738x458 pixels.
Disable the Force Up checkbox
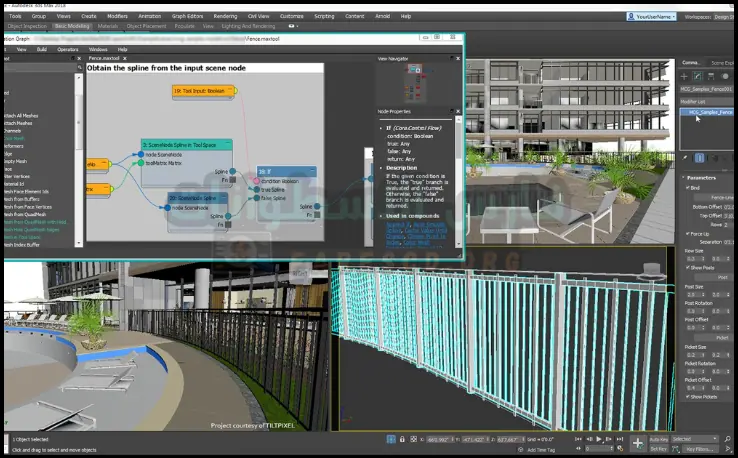tap(687, 233)
